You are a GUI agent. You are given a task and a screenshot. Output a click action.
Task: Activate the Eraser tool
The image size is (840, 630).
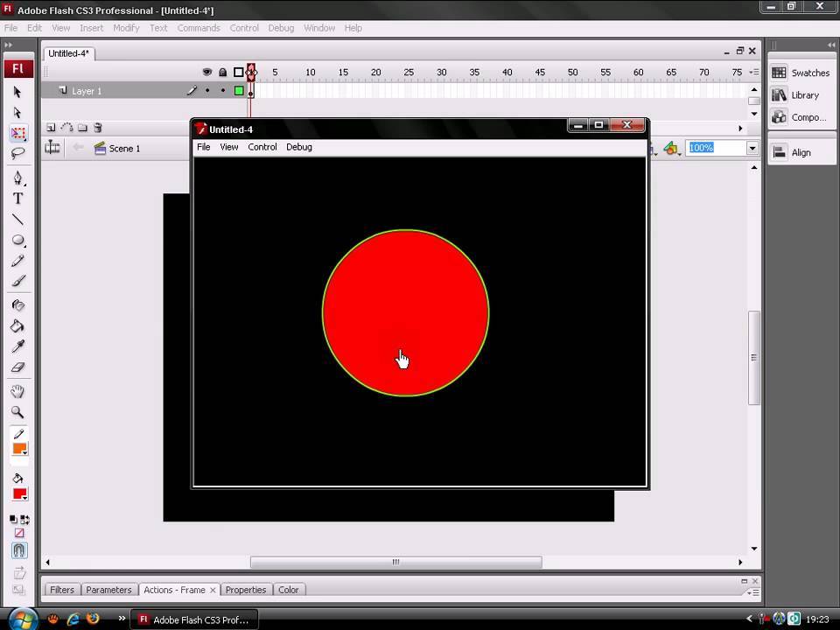click(17, 367)
